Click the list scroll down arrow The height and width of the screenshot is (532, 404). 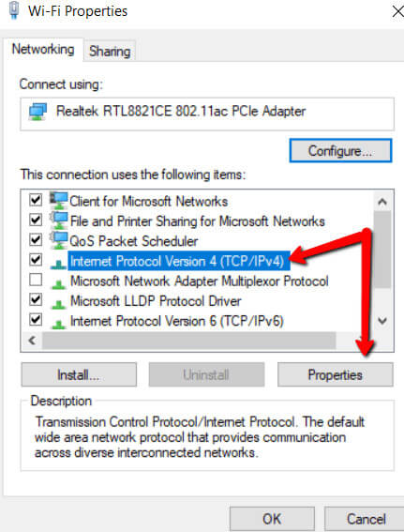click(x=382, y=321)
